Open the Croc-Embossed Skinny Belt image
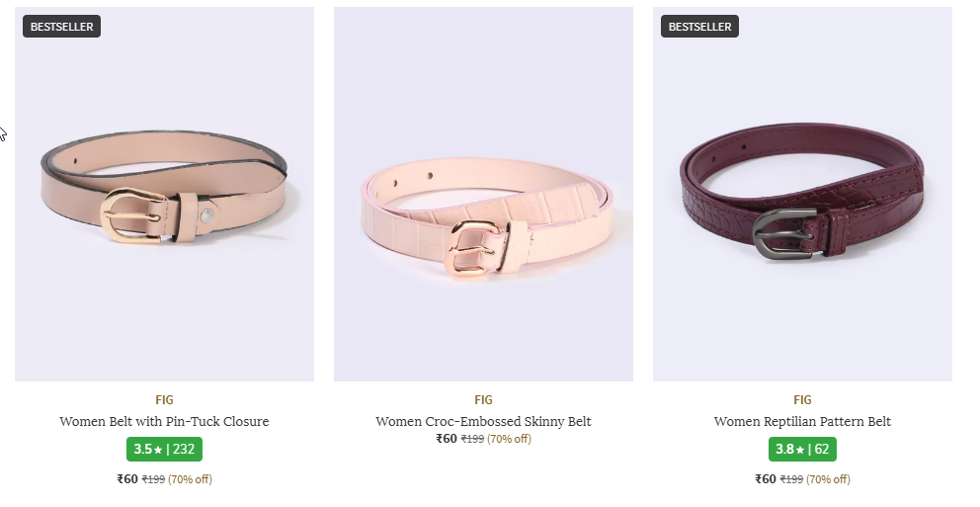The image size is (980, 507). pyautogui.click(x=483, y=194)
